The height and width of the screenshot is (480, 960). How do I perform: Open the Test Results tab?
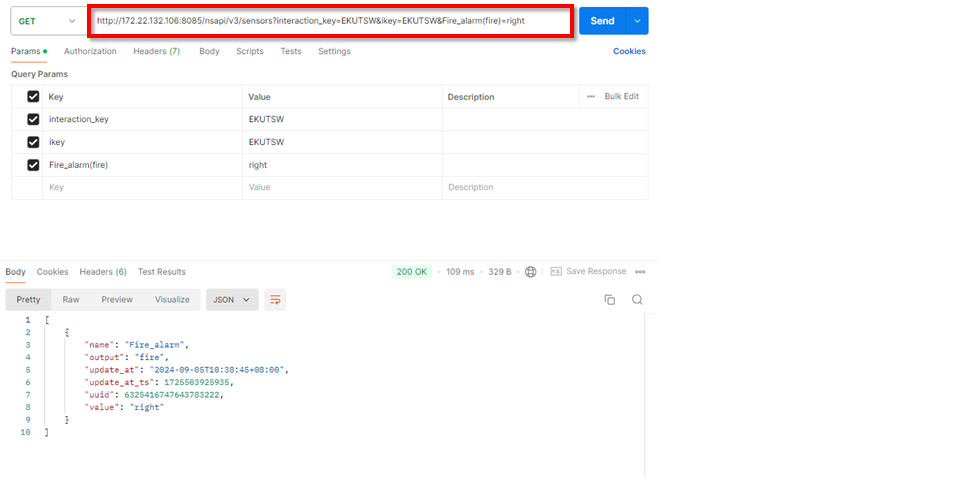161,272
